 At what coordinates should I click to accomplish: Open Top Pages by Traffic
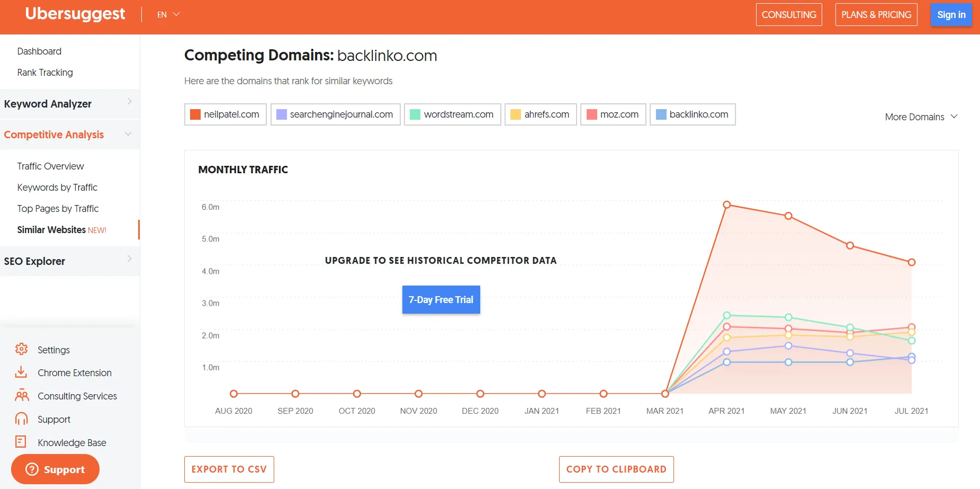tap(58, 209)
